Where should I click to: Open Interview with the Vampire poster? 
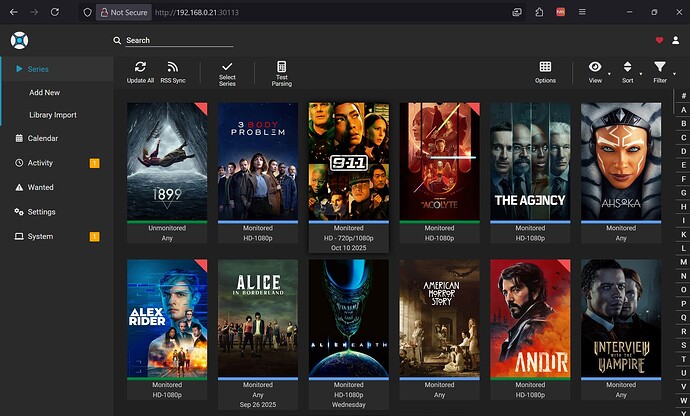pyautogui.click(x=621, y=318)
